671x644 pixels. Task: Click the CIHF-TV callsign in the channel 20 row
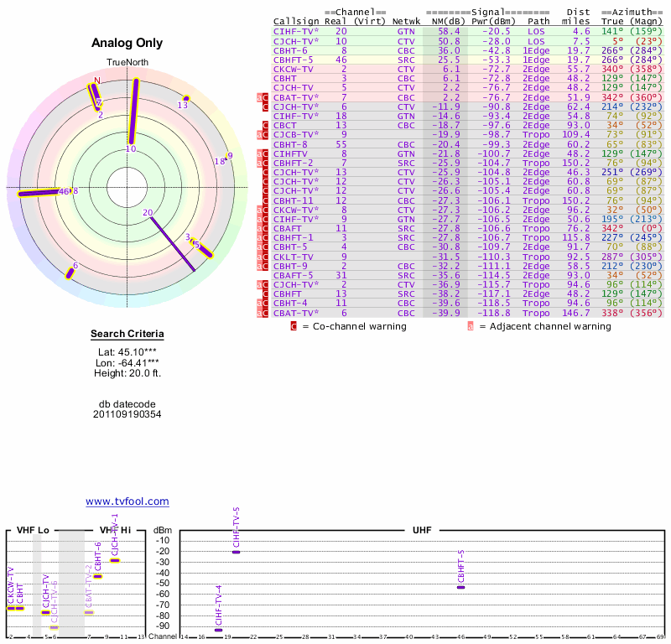point(295,30)
